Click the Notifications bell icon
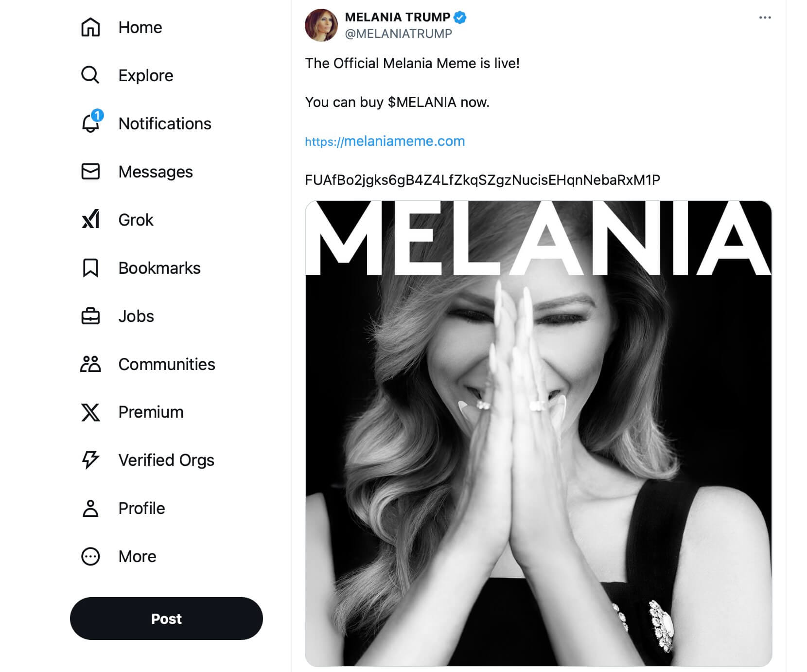 pyautogui.click(x=90, y=124)
